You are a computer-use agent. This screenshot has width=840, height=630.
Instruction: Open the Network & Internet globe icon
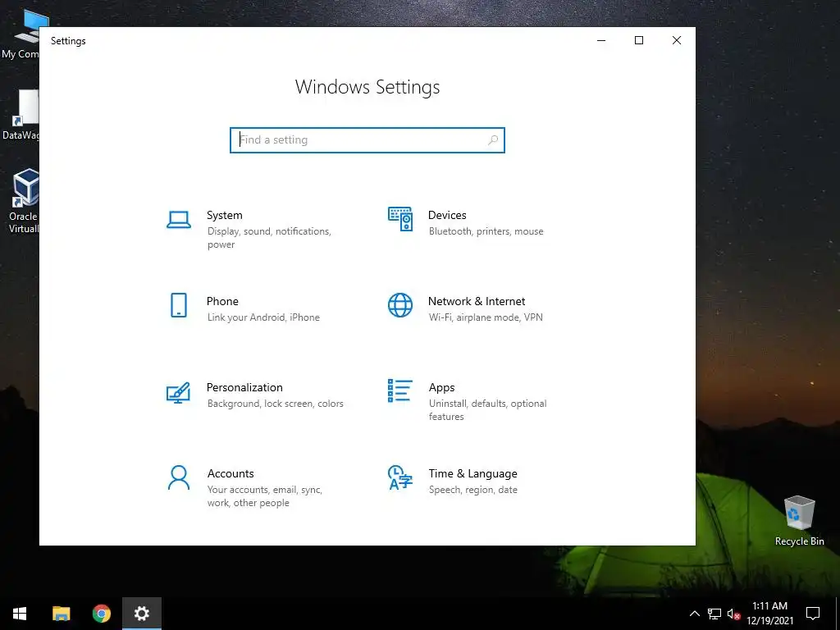pyautogui.click(x=400, y=305)
